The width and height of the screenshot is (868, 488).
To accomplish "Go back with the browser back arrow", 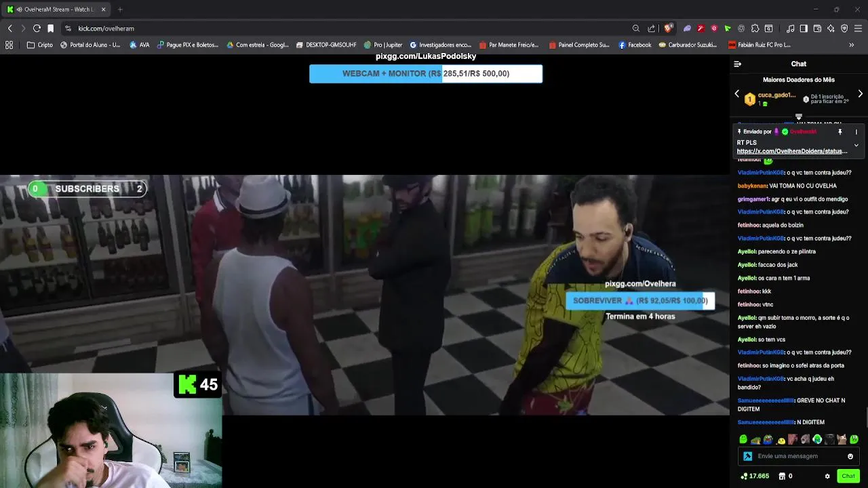I will click(x=9, y=28).
